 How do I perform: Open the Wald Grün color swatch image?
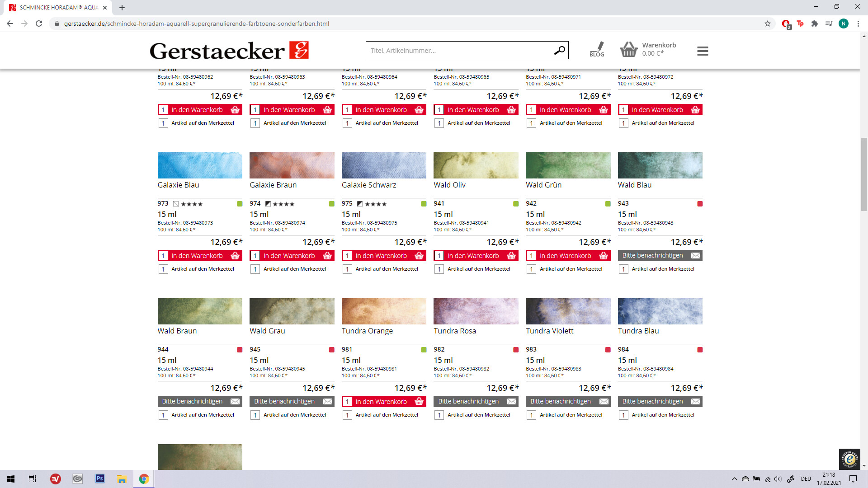(568, 165)
